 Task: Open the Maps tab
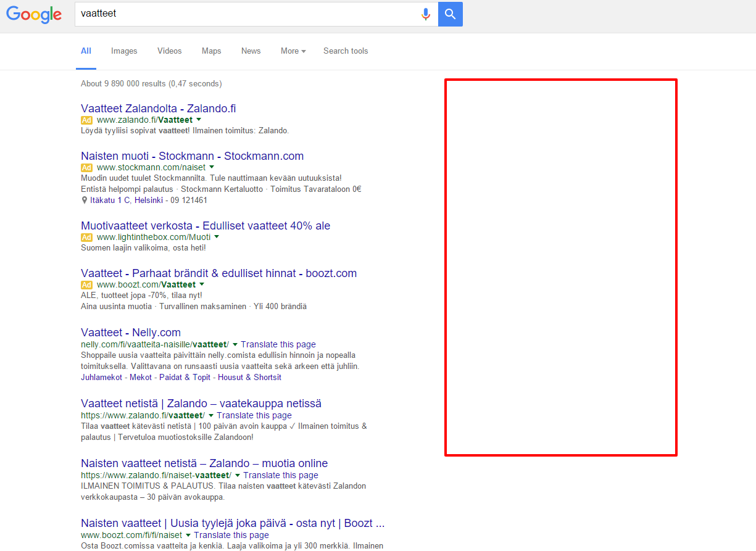tap(211, 51)
